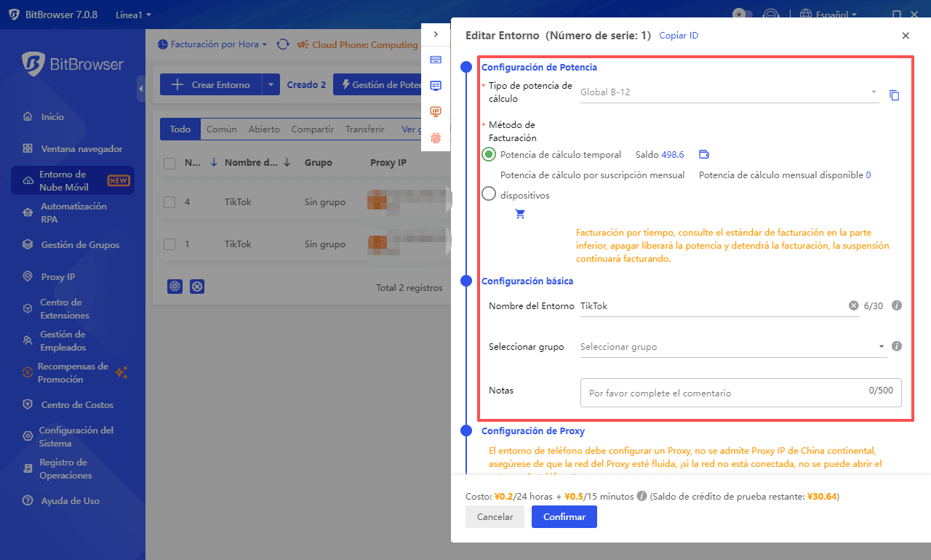The height and width of the screenshot is (560, 931).
Task: Click the Inicio home icon
Action: 28,117
